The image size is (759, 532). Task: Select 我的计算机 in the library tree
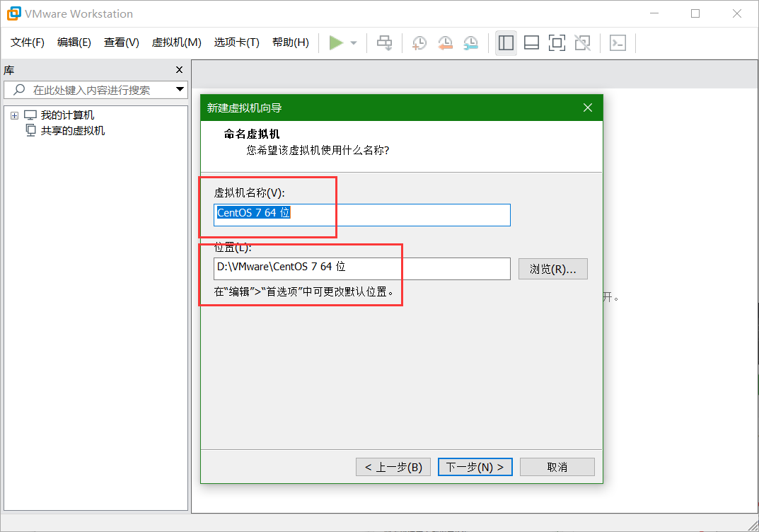(67, 115)
